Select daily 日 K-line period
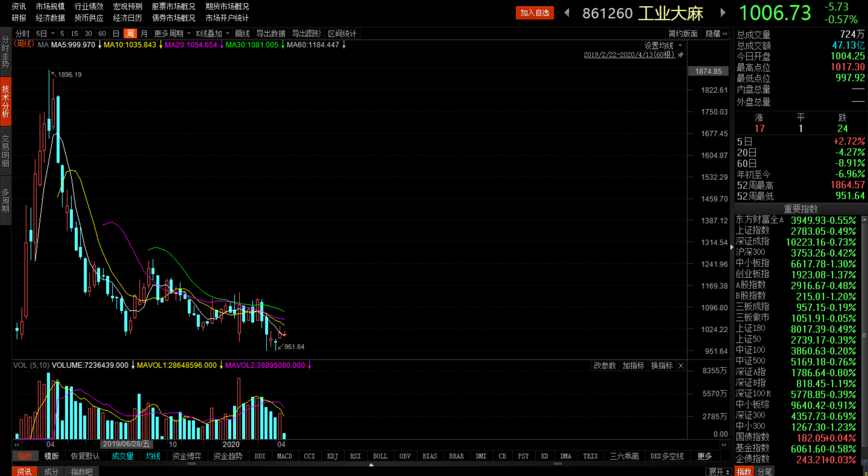The image size is (868, 476). tap(116, 33)
